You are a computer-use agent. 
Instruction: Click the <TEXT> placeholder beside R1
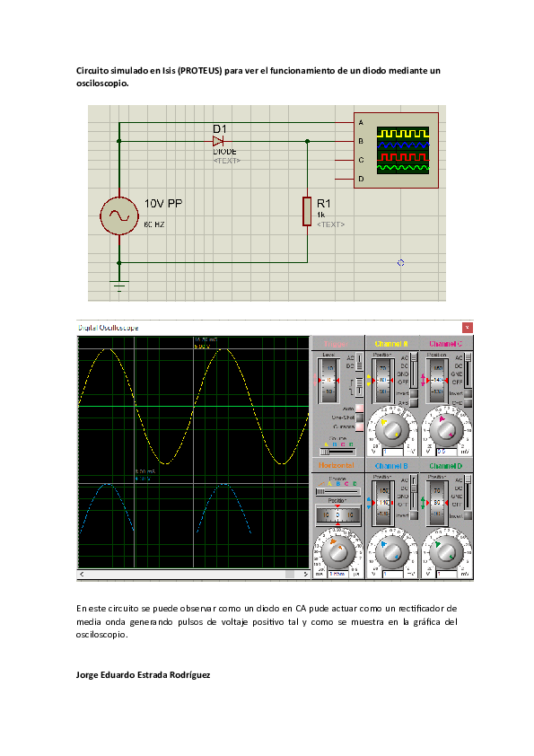pyautogui.click(x=330, y=224)
